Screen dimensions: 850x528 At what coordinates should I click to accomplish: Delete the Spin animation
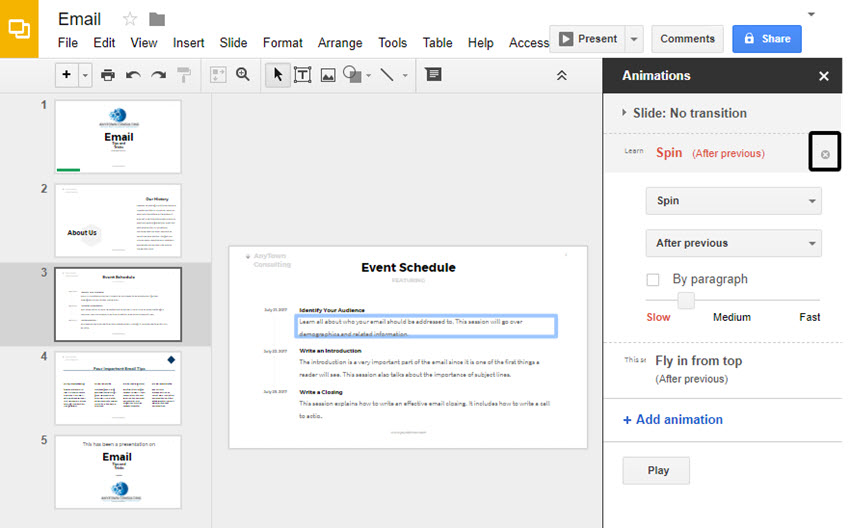pos(825,154)
